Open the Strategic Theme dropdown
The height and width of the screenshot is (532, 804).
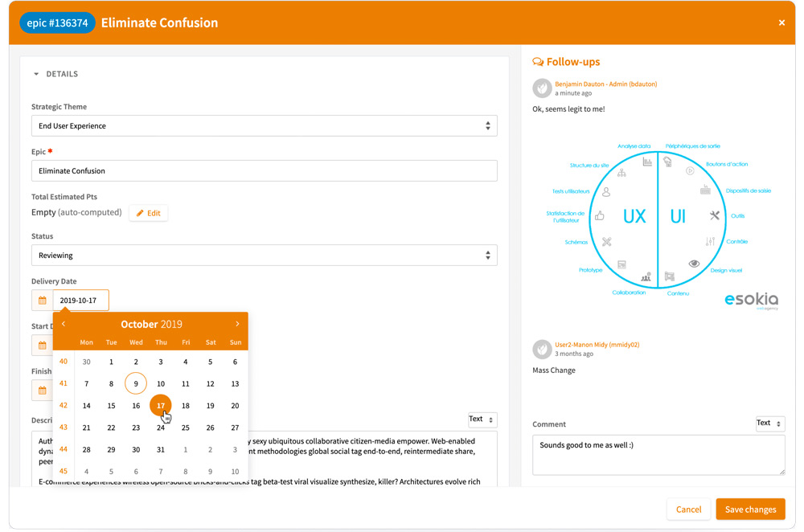pos(264,125)
